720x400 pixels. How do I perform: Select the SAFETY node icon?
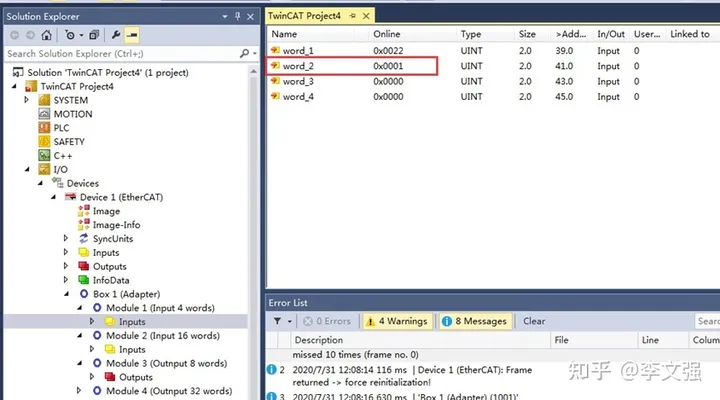(45, 141)
